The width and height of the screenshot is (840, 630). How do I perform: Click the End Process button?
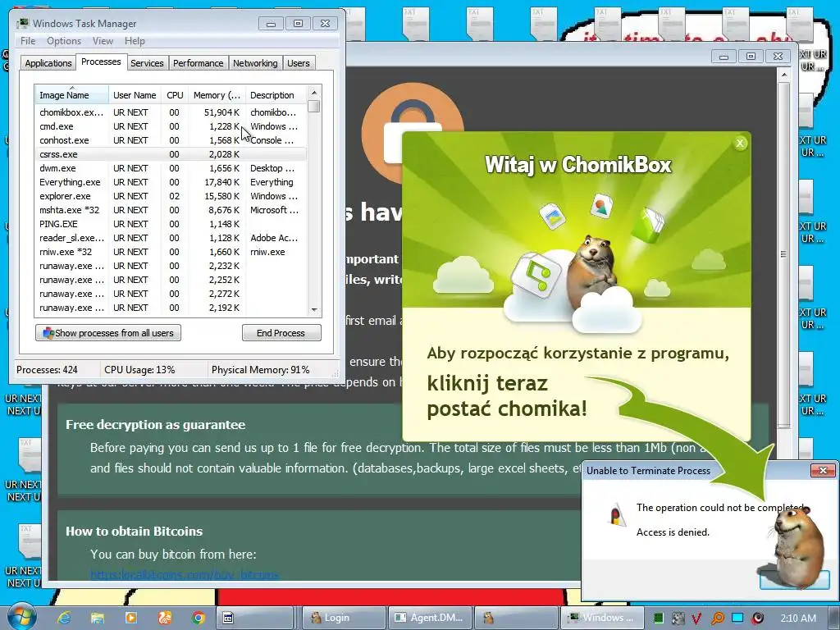281,333
